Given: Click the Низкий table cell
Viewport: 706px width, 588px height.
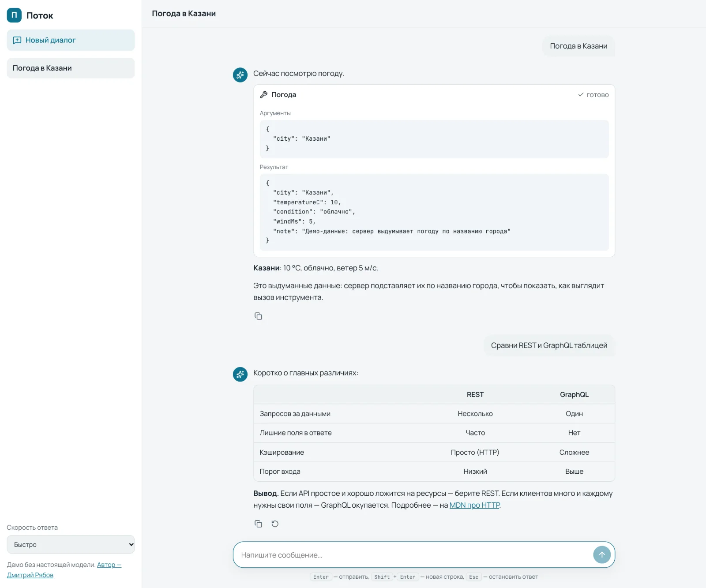Looking at the screenshot, I should 475,472.
